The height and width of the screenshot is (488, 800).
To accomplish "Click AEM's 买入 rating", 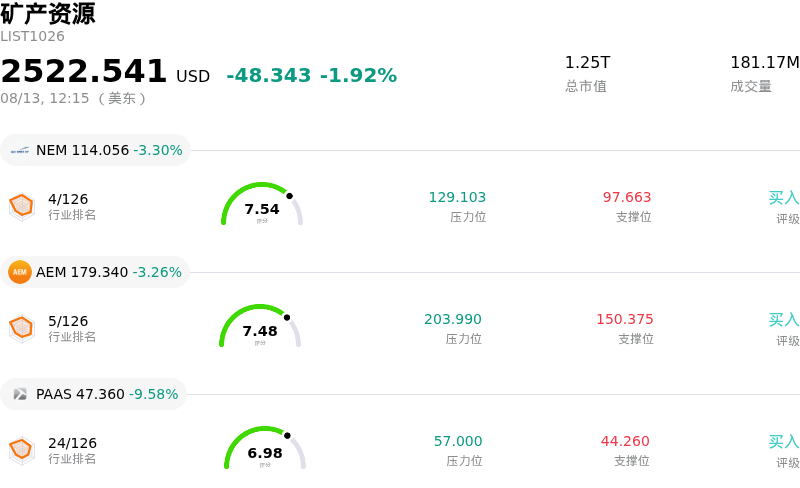I will click(x=784, y=320).
